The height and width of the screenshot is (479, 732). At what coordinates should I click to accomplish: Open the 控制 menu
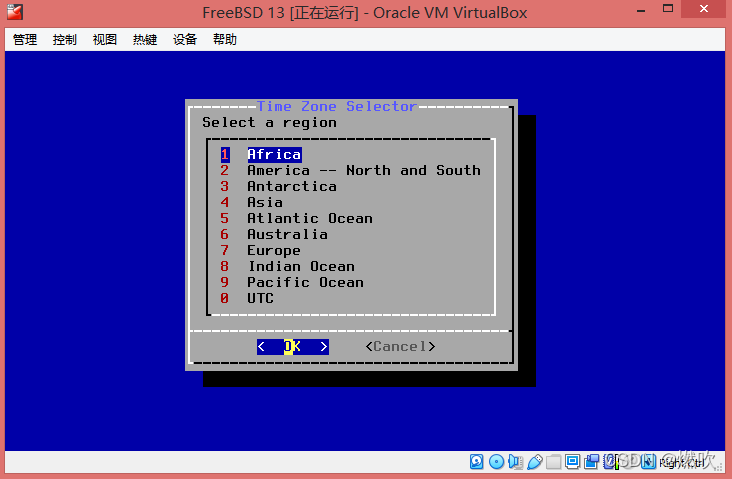64,40
